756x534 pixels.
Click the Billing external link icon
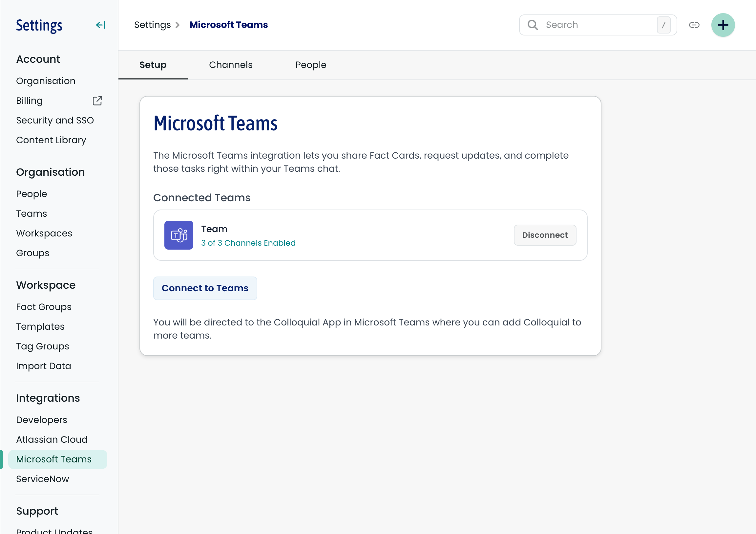(x=97, y=101)
